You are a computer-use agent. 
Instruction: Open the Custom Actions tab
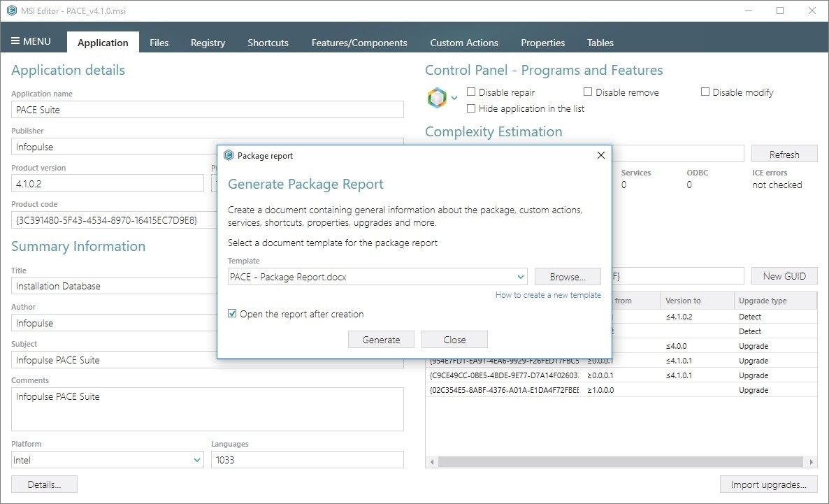coord(464,43)
